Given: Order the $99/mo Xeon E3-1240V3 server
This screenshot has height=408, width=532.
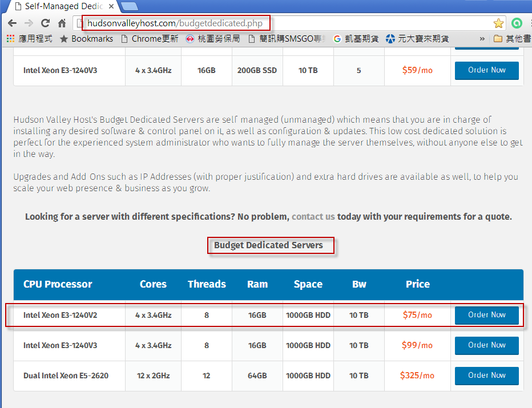Looking at the screenshot, I should [x=486, y=345].
